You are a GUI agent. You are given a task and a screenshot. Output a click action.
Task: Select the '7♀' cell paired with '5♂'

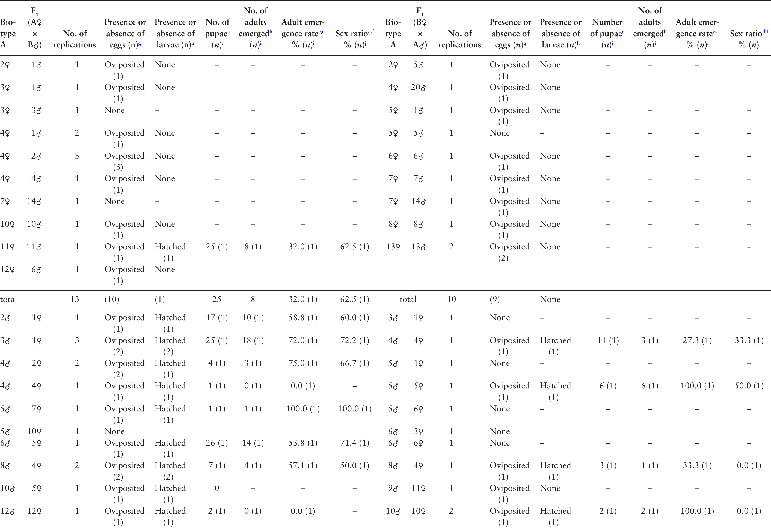(36, 409)
